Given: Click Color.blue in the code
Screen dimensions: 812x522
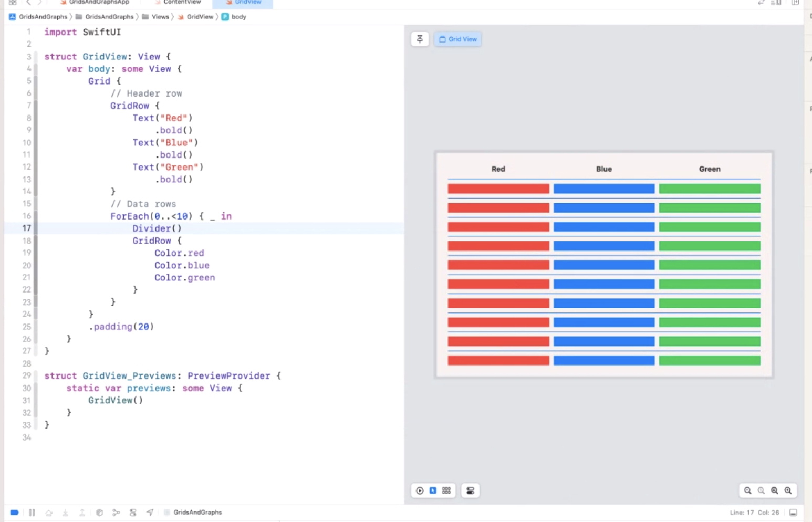Looking at the screenshot, I should pyautogui.click(x=182, y=265).
